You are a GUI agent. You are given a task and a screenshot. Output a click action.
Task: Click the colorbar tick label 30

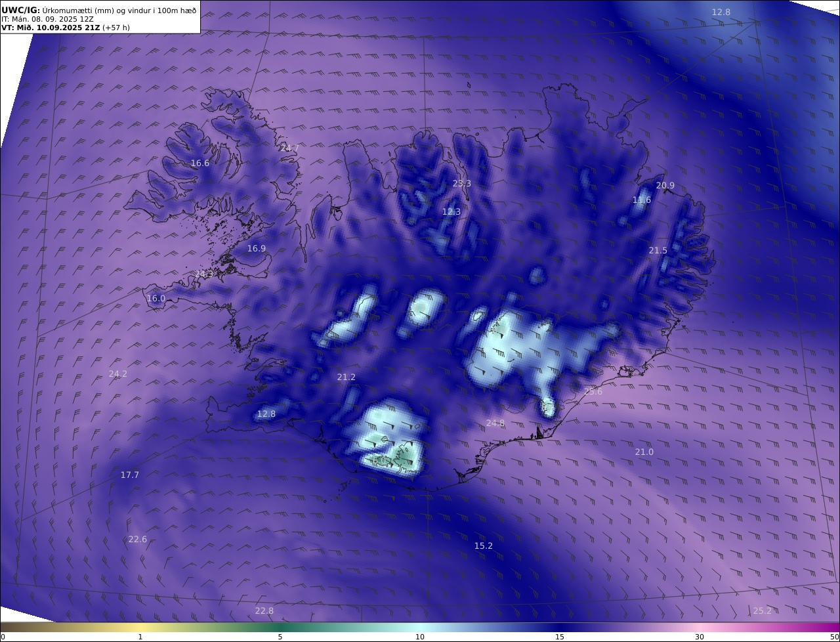click(x=700, y=637)
